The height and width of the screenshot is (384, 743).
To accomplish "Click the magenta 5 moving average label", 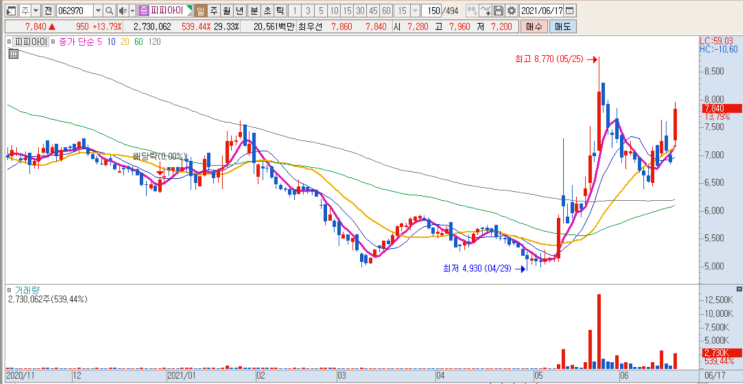I will tap(99, 42).
